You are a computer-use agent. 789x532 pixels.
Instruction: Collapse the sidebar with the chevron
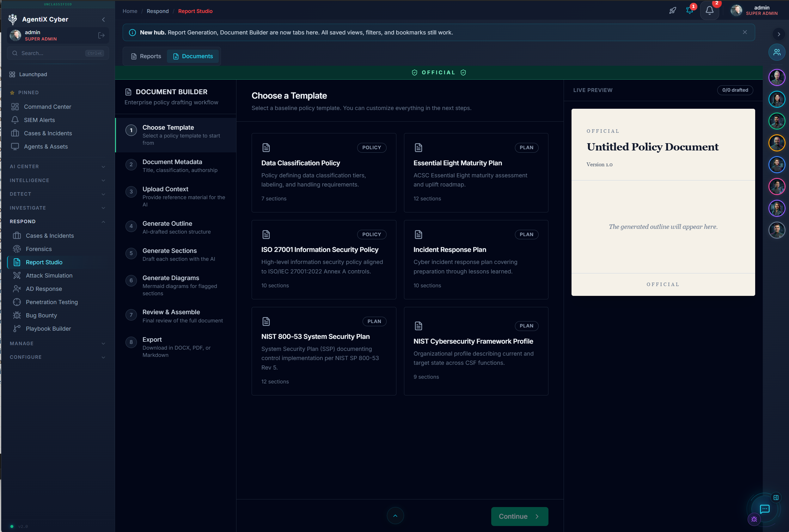click(x=104, y=19)
